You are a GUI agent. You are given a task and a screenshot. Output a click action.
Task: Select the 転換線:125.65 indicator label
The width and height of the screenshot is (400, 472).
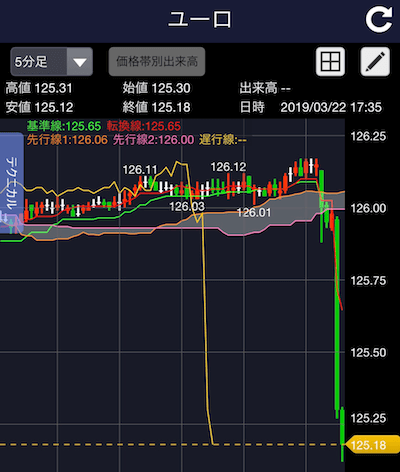pyautogui.click(x=144, y=126)
